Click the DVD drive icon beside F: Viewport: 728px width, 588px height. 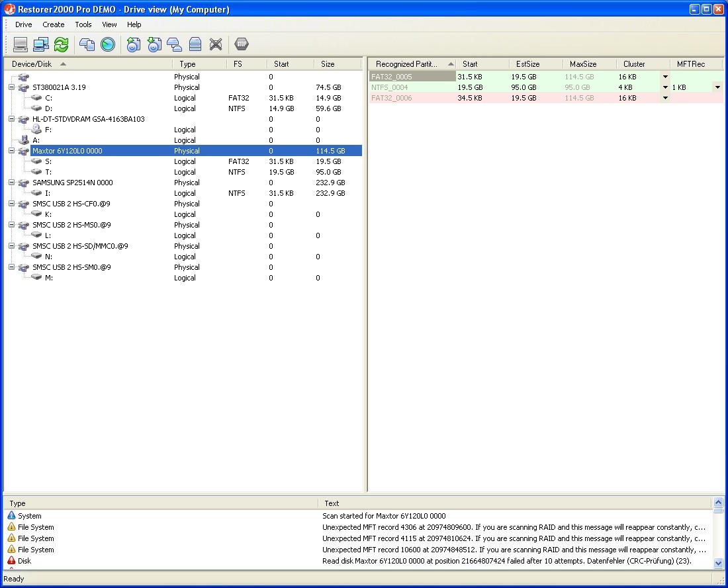click(36, 130)
